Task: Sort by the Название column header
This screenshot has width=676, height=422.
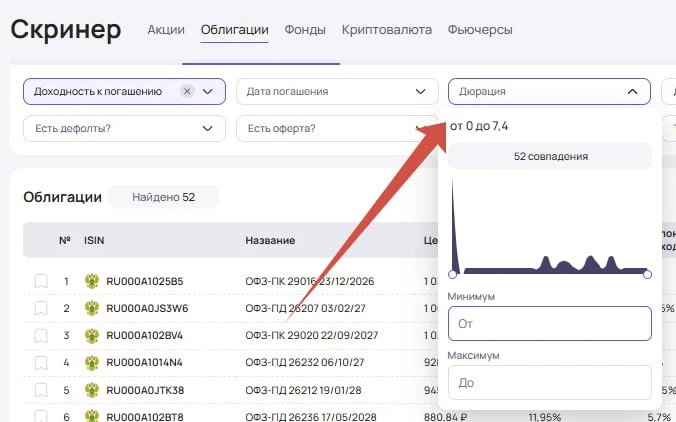Action: (270, 240)
